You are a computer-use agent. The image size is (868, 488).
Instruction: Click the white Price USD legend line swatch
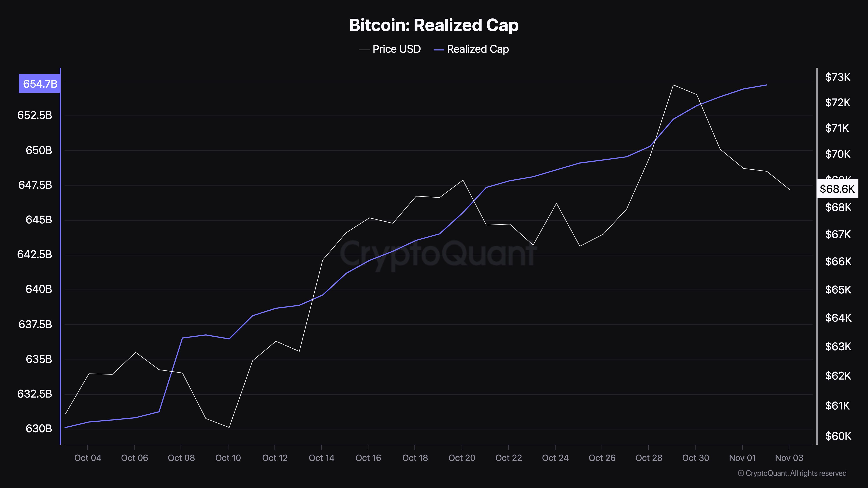(364, 50)
